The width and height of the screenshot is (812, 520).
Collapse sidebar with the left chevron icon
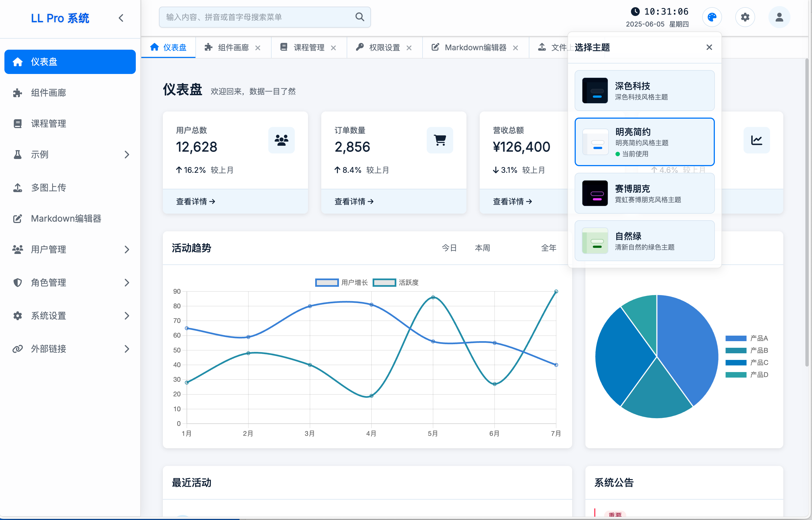121,18
